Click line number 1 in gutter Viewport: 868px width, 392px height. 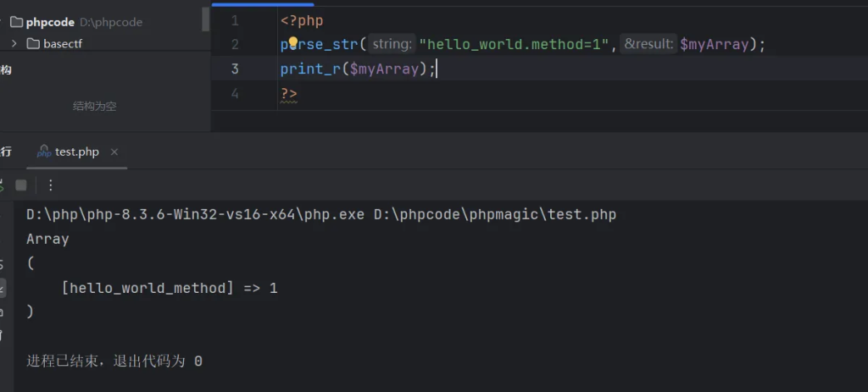(235, 20)
